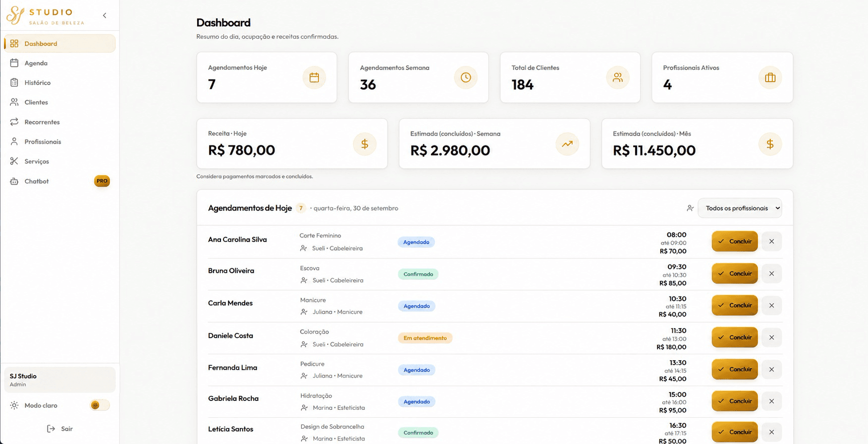Image resolution: width=868 pixels, height=444 pixels.
Task: Open Serviços in the sidebar
Action: [x=60, y=161]
